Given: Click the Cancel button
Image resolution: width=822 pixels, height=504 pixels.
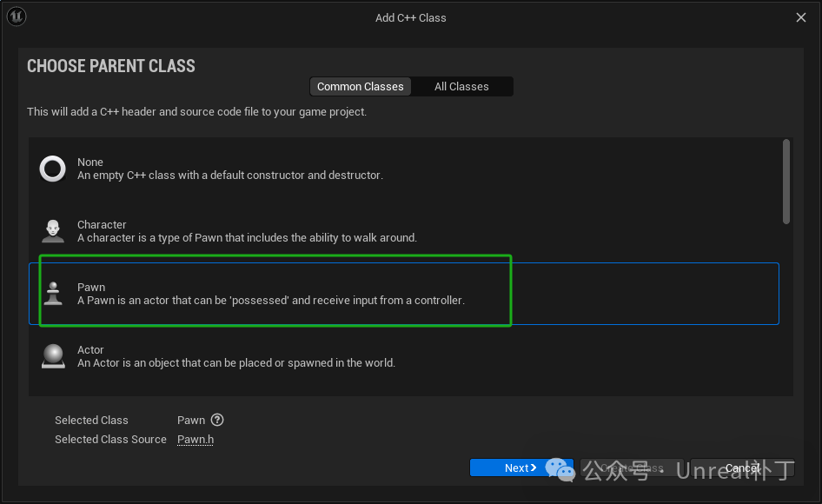Looking at the screenshot, I should tap(742, 468).
